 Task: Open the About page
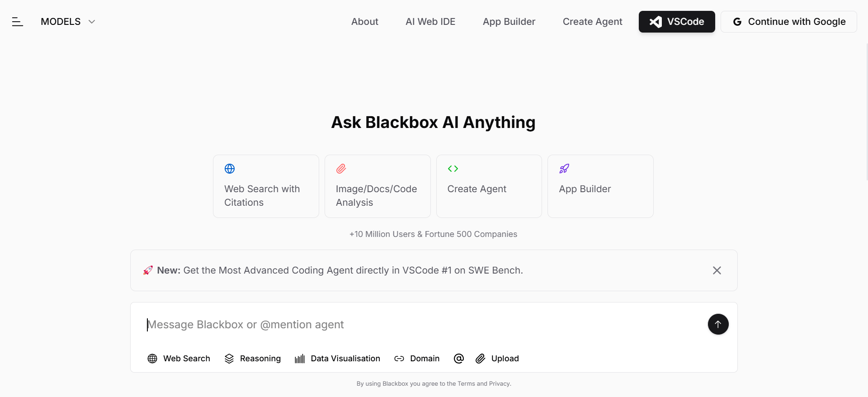pyautogui.click(x=365, y=22)
